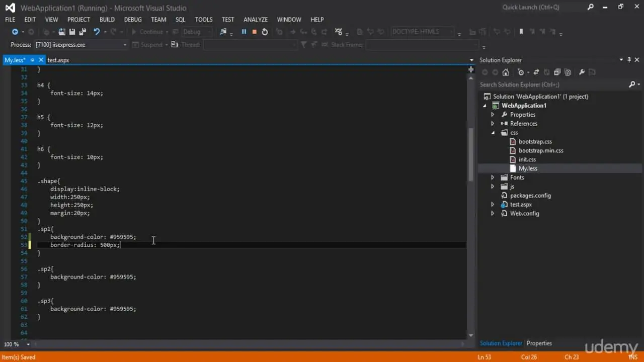The image size is (644, 362).
Task: Click the threads icon beside Thread label
Action: [175, 45]
